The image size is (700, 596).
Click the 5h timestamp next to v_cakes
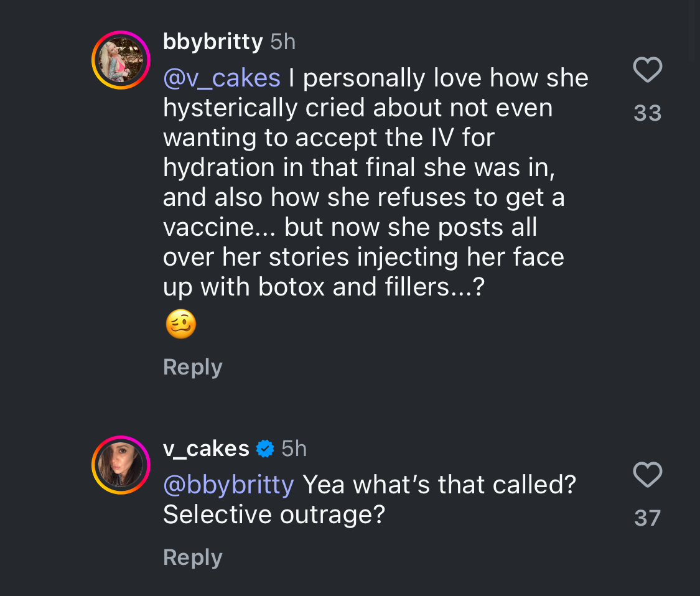pos(294,448)
